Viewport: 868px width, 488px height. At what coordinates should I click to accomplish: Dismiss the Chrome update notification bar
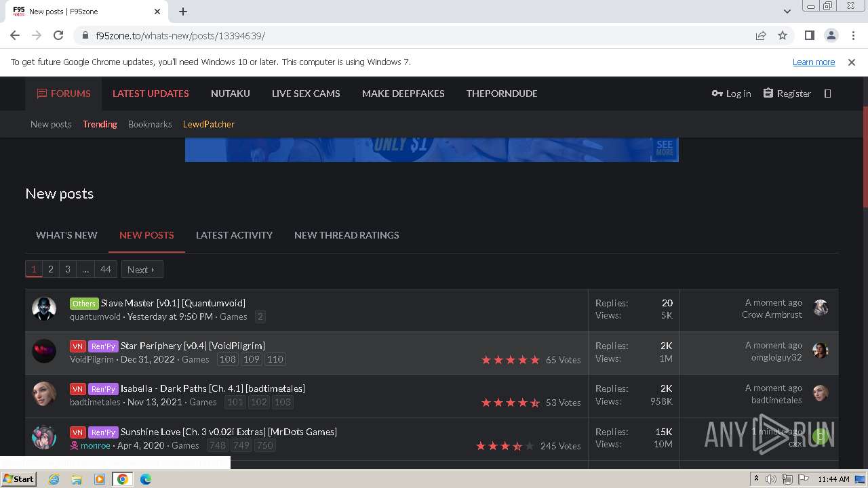(852, 62)
